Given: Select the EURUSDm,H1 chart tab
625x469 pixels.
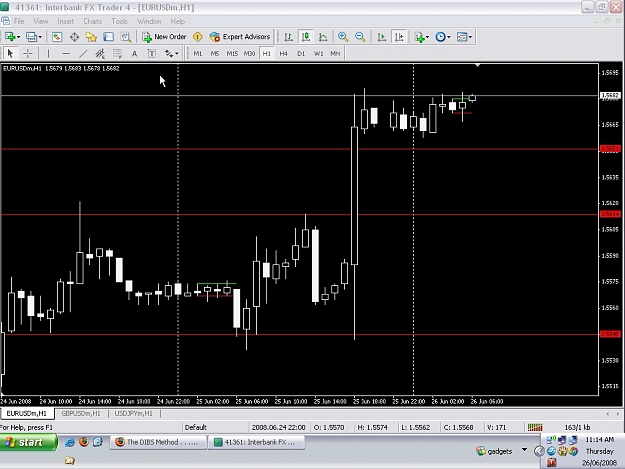Looking at the screenshot, I should click(27, 414).
